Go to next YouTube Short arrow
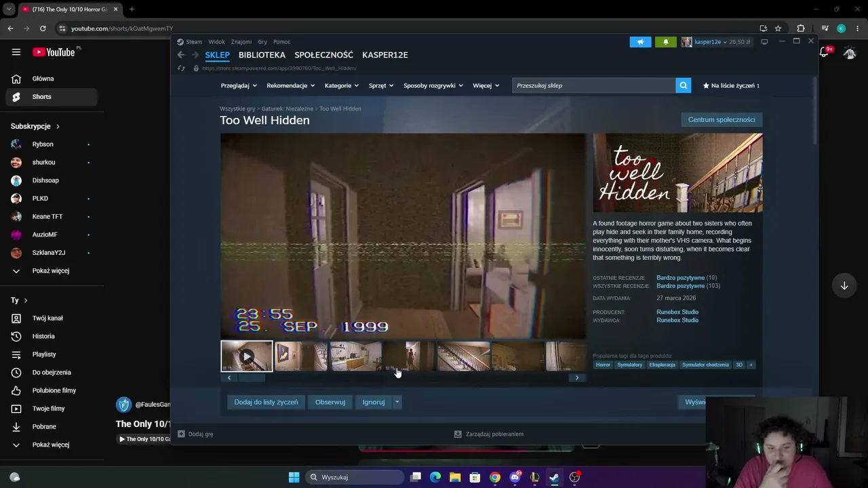Image resolution: width=868 pixels, height=488 pixels. 844,285
